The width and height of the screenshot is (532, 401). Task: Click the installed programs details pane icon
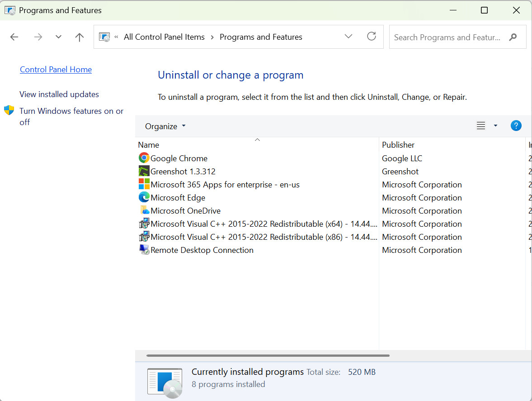pyautogui.click(x=165, y=382)
